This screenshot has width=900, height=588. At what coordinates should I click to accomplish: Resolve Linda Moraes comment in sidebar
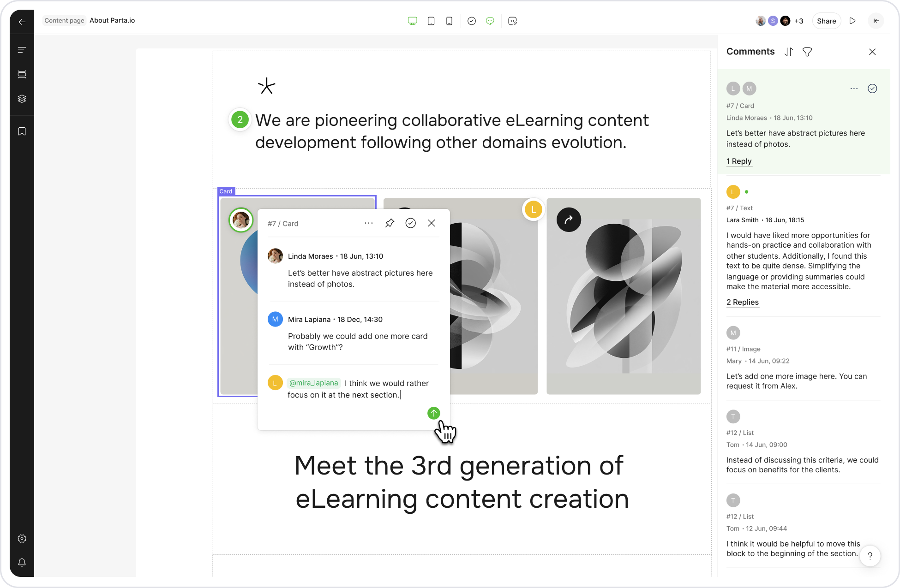pos(872,89)
